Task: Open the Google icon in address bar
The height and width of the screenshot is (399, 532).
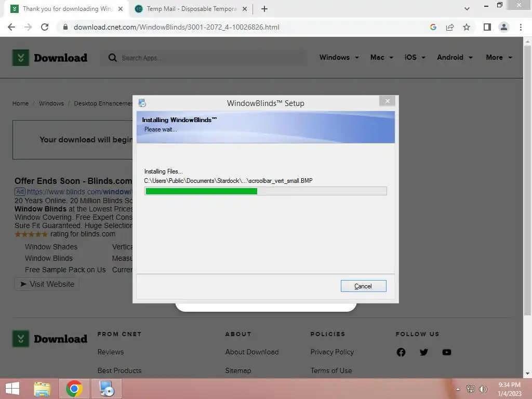Action: pyautogui.click(x=433, y=27)
